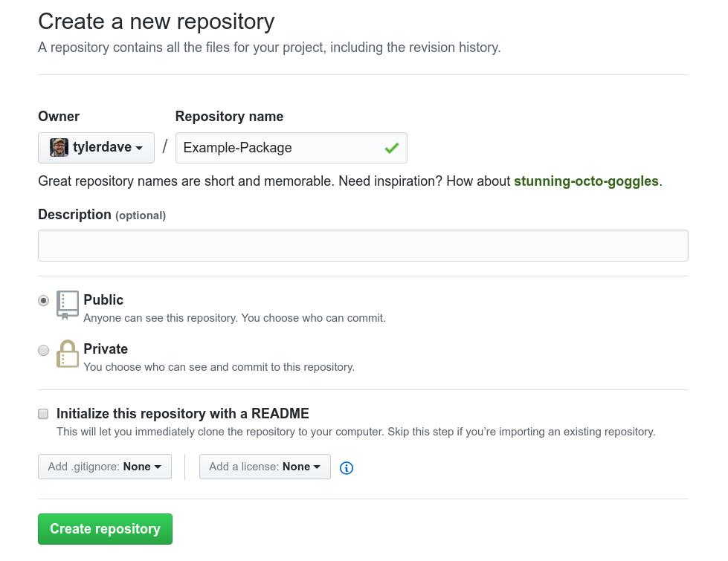Select the Private visibility radio button
The width and height of the screenshot is (728, 561).
click(x=43, y=350)
